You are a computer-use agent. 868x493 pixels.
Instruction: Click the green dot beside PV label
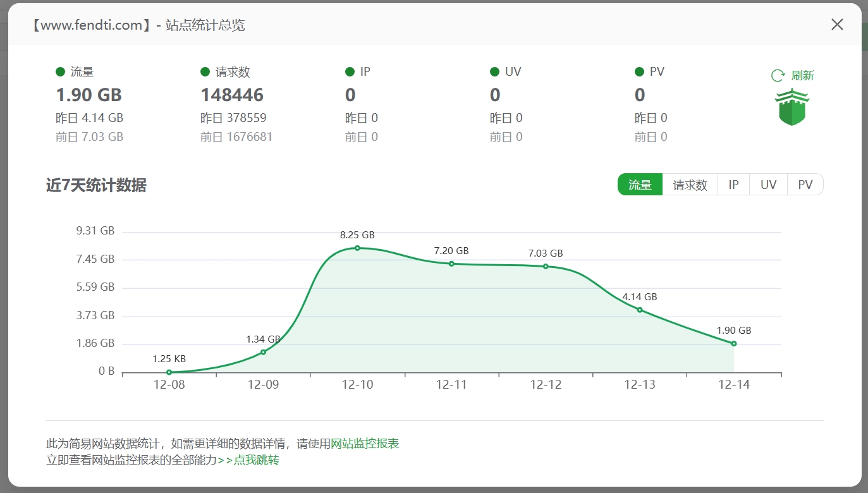point(640,72)
